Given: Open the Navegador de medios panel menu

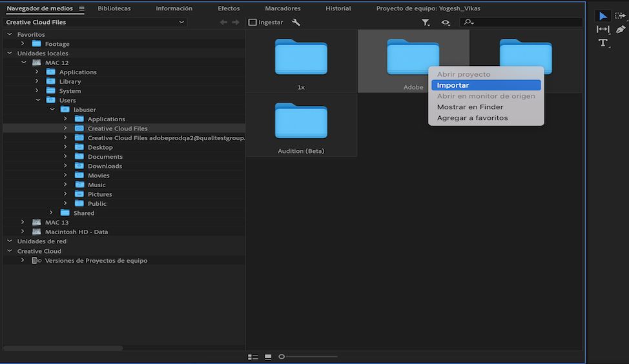Looking at the screenshot, I should (81, 8).
